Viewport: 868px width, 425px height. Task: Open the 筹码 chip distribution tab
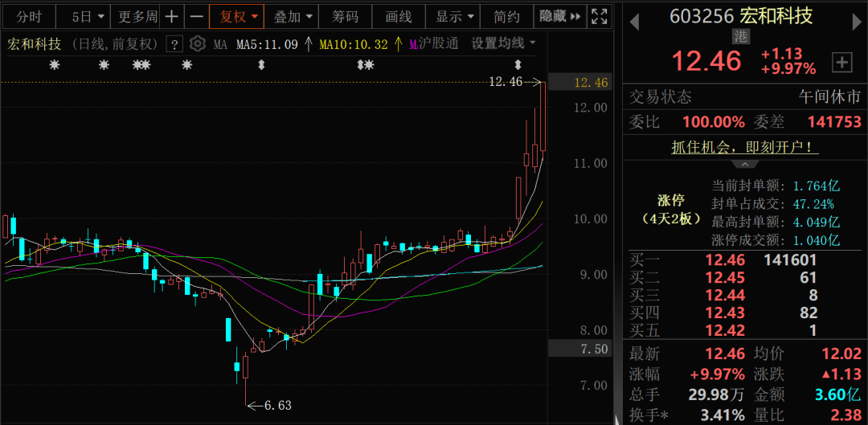point(345,17)
